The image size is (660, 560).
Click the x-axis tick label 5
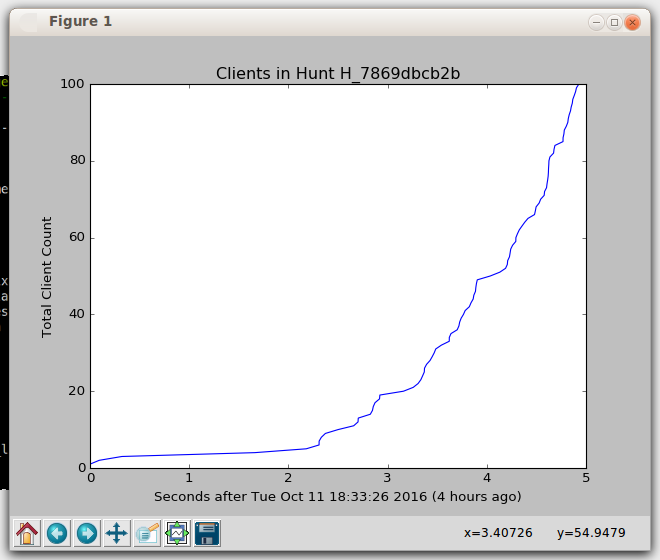point(586,478)
